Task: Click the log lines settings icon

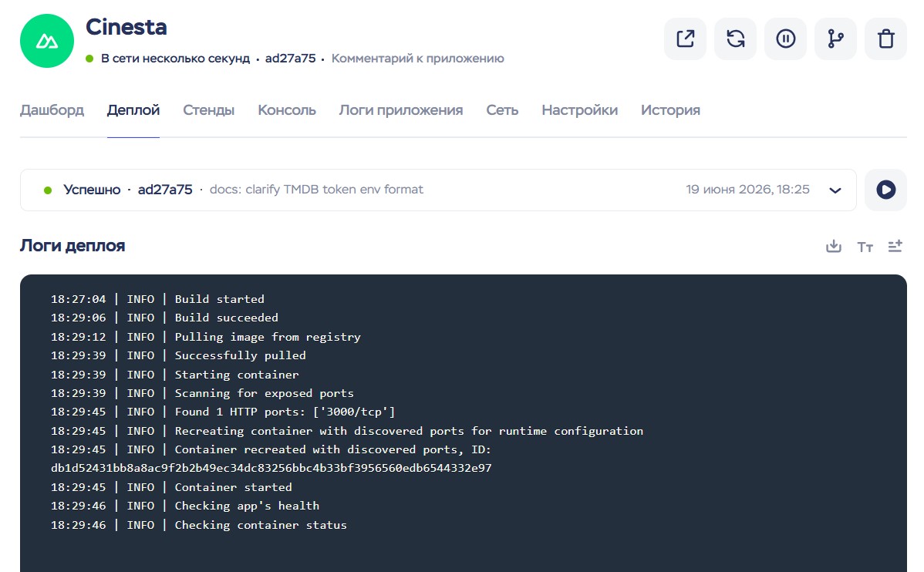Action: click(x=895, y=246)
